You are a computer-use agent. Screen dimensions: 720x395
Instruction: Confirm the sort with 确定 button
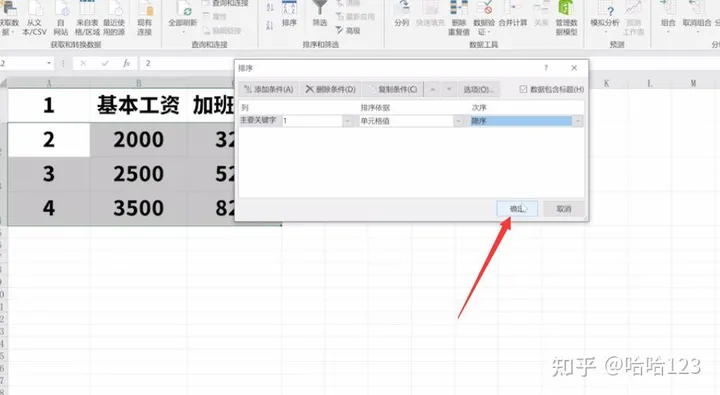tap(517, 209)
